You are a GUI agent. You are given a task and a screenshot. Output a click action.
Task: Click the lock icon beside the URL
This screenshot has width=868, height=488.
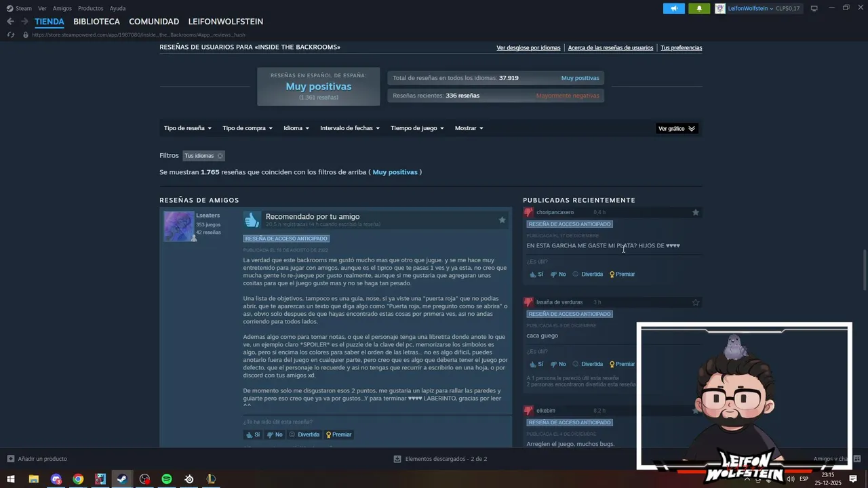26,35
